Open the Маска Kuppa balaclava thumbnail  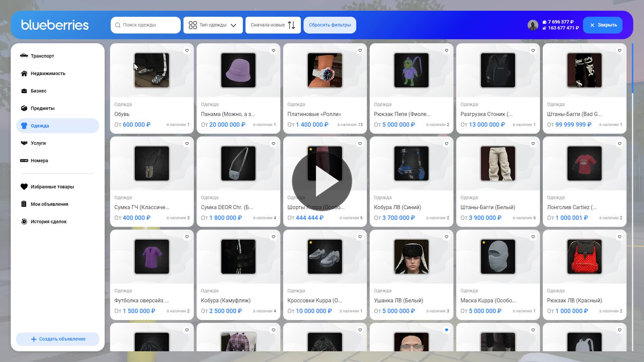click(498, 257)
